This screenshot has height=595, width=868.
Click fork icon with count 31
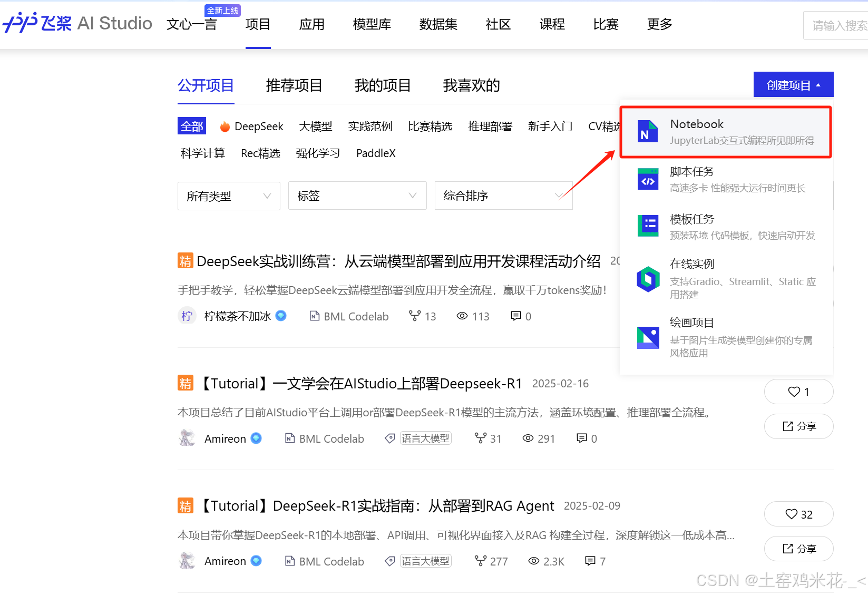point(480,438)
